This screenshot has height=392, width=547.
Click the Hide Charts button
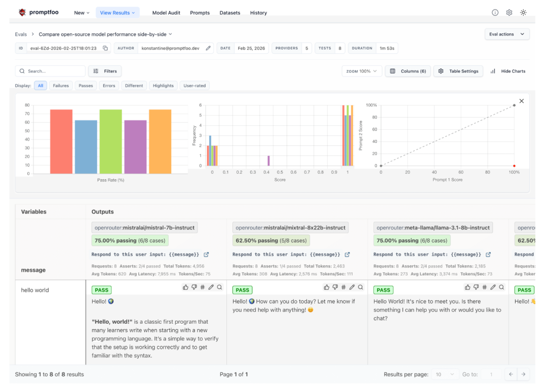(x=508, y=71)
